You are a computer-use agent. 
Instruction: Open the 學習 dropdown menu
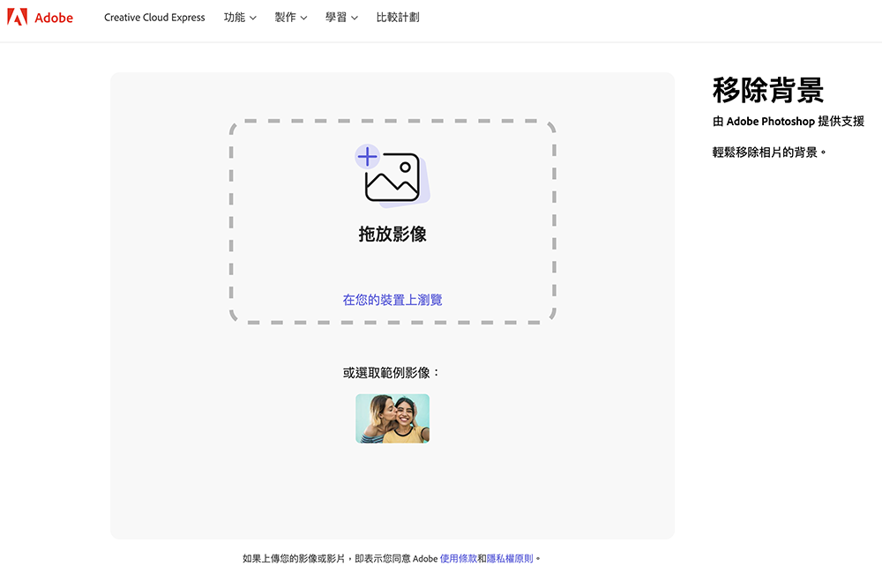336,17
